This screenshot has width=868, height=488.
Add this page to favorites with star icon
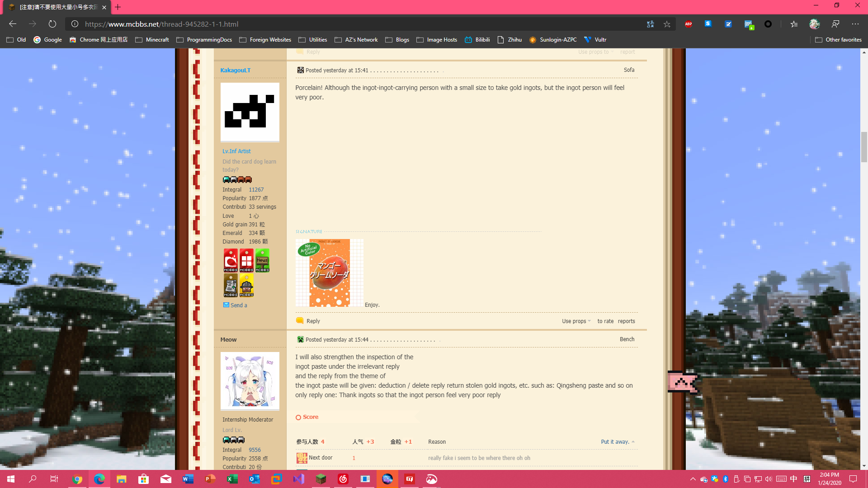(x=667, y=24)
